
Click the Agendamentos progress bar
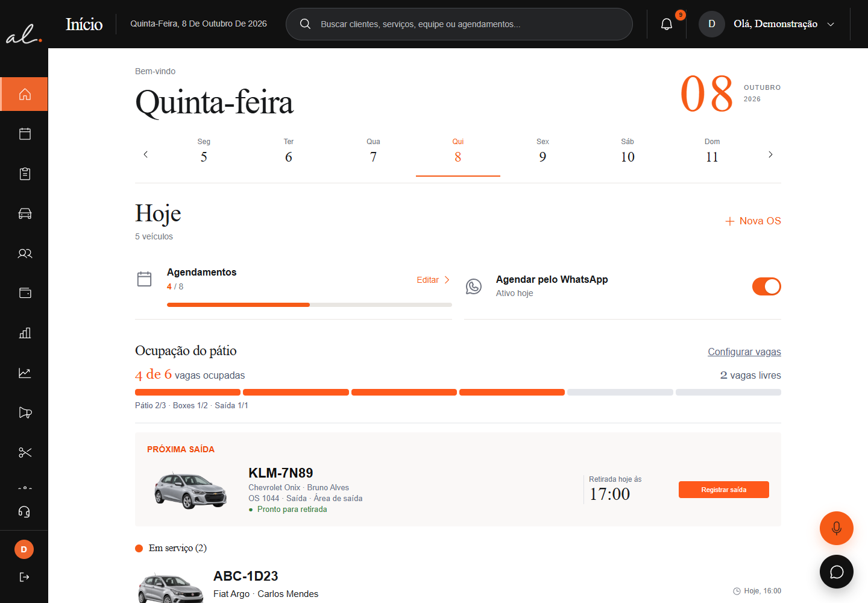pyautogui.click(x=309, y=305)
